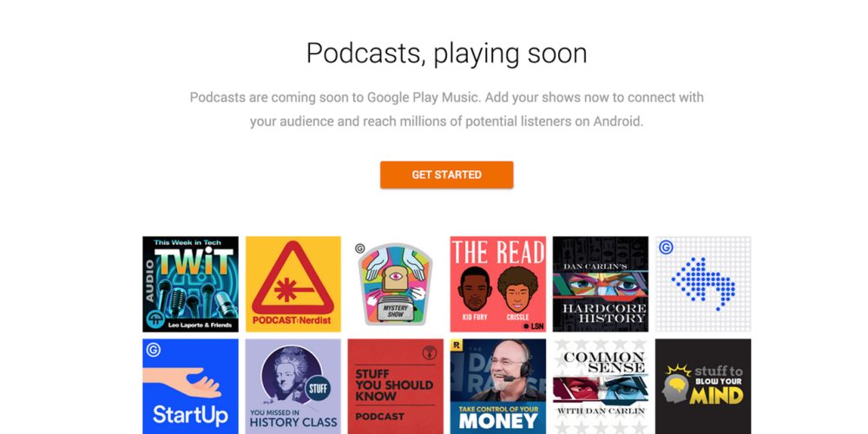
Task: Open the Take Control of Your Money cover
Action: point(497,386)
